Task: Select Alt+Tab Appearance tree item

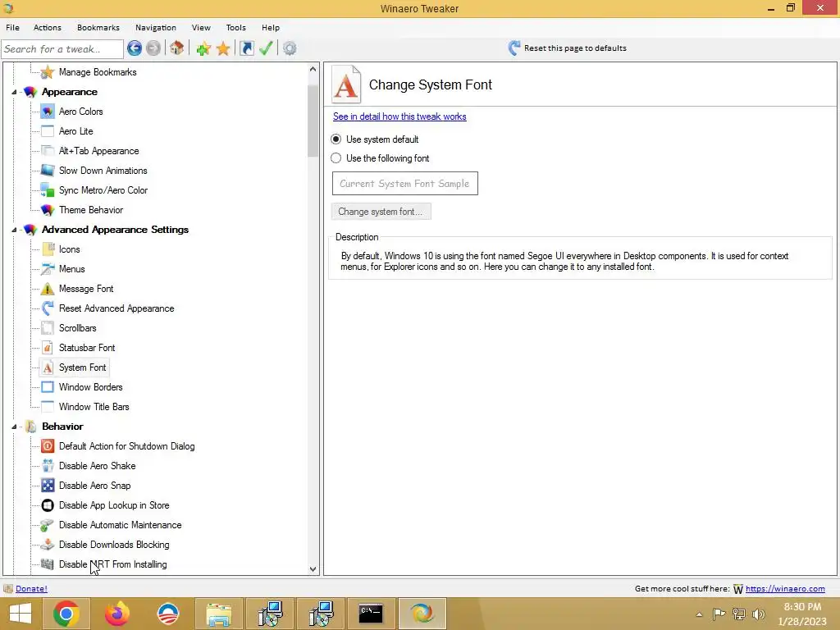Action: (x=98, y=151)
